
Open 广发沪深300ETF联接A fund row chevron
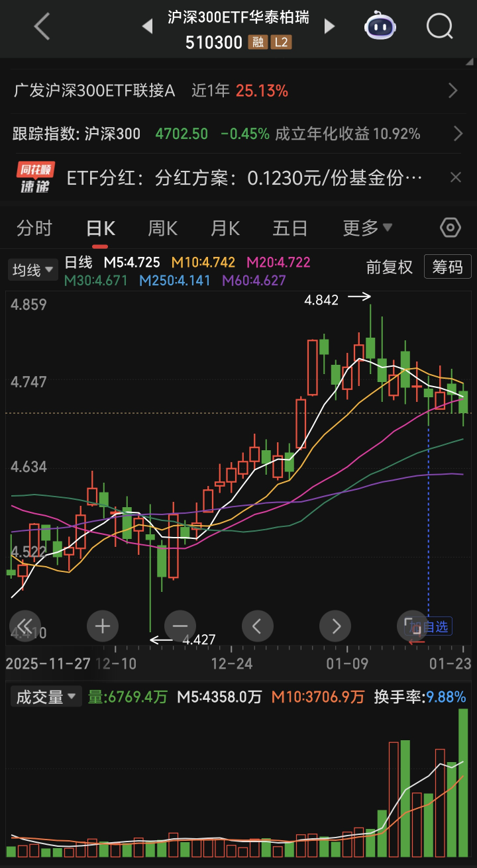pyautogui.click(x=453, y=91)
